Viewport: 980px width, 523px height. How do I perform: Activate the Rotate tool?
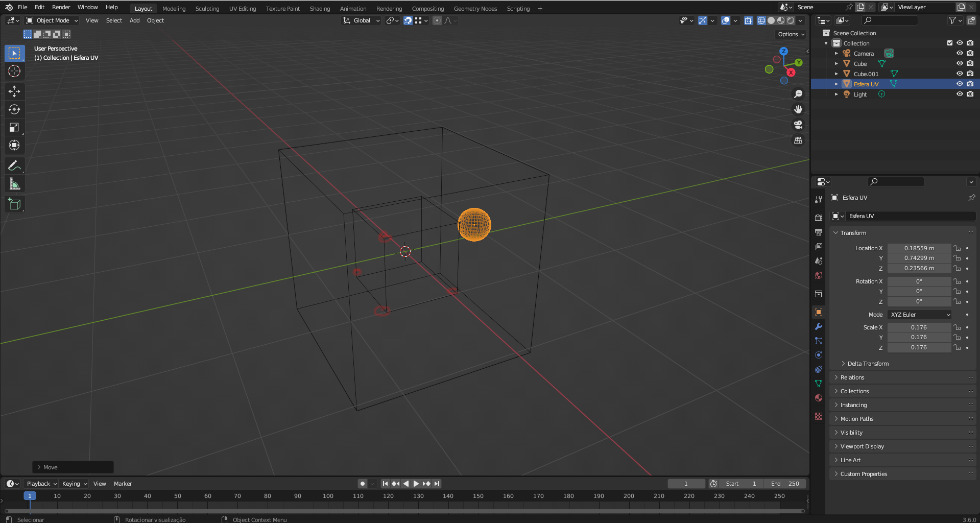click(x=14, y=109)
